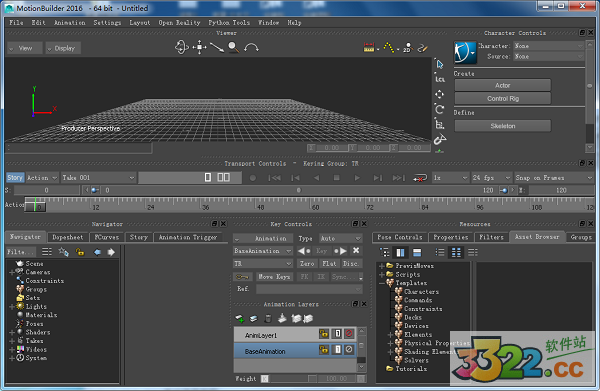Click the Rotate tool on viewer sidebar

pyautogui.click(x=439, y=109)
